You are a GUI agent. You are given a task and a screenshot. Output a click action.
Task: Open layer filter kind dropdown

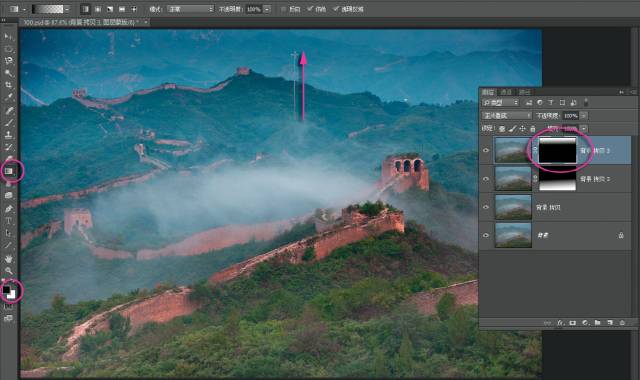[501, 102]
